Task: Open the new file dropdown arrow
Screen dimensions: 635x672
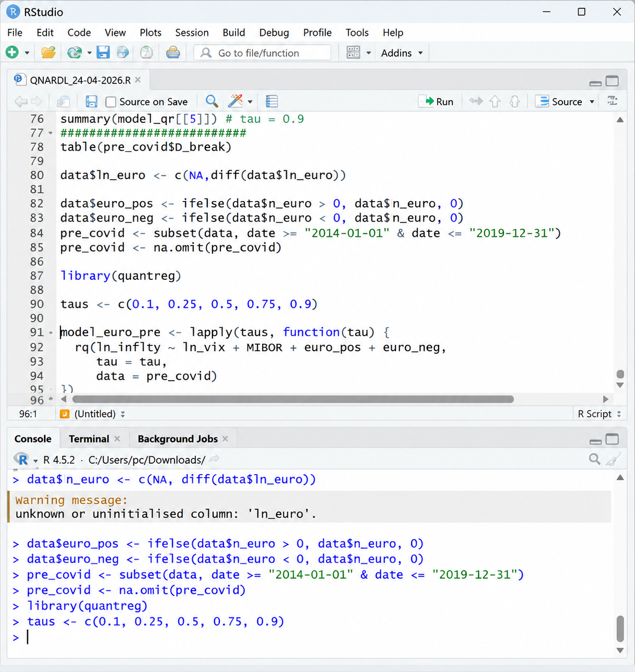Action: pos(27,53)
